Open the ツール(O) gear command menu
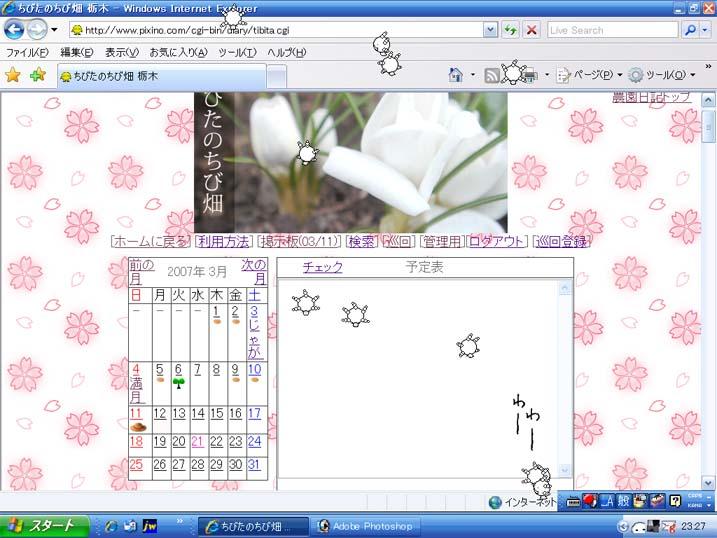 point(662,75)
